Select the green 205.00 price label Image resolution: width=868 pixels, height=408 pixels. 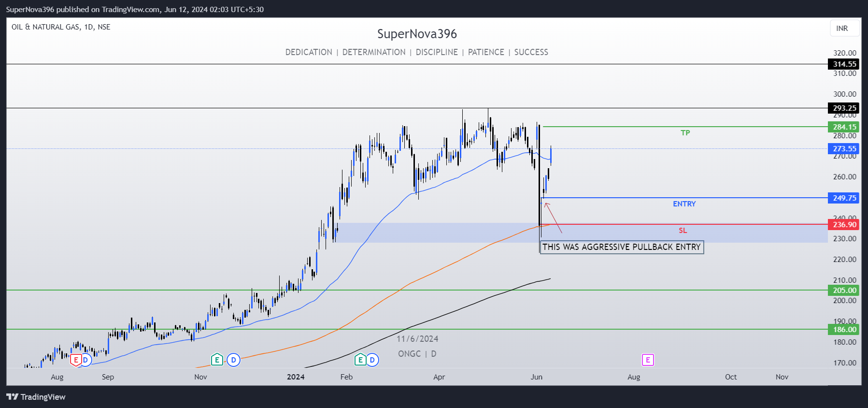click(x=844, y=290)
